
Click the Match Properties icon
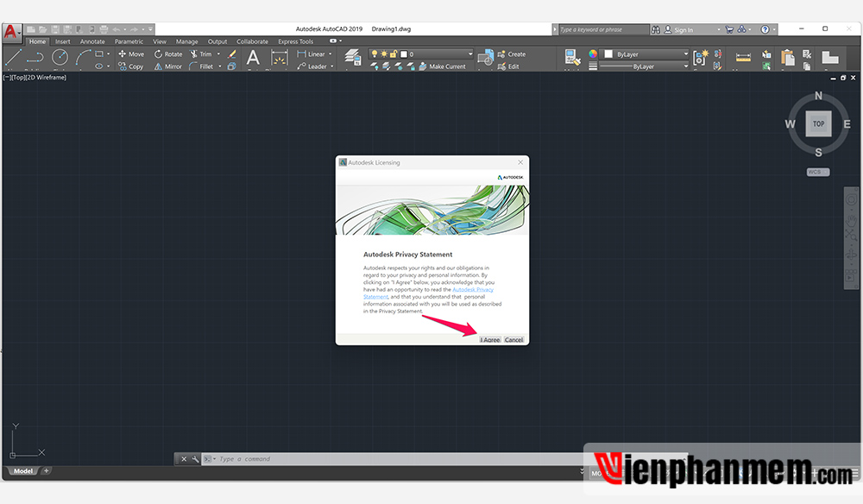pyautogui.click(x=572, y=58)
